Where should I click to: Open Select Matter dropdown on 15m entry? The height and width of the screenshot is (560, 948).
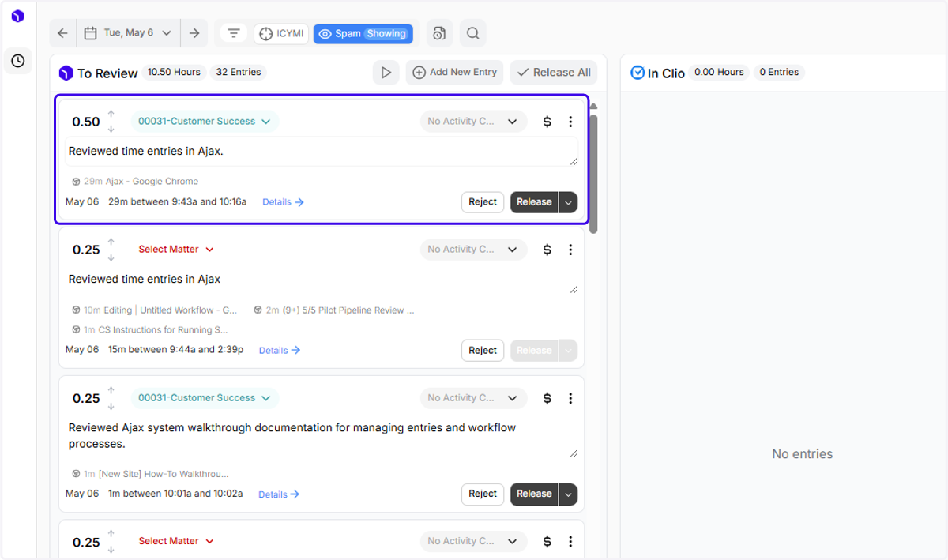coord(176,250)
